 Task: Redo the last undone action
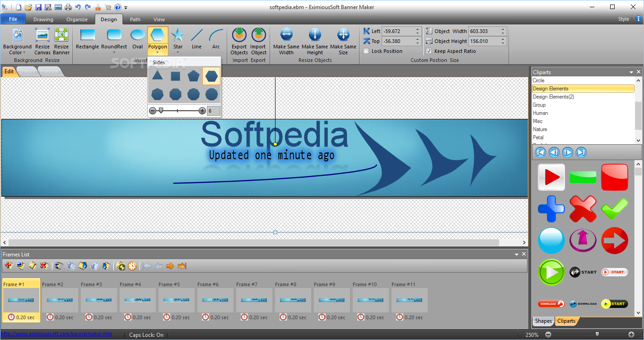pos(88,7)
